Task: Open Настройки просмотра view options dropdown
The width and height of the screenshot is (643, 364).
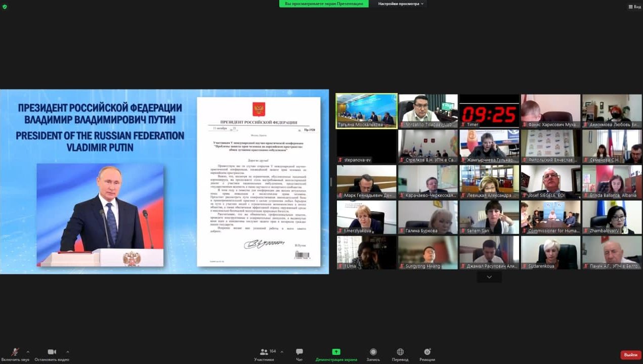Action: [402, 4]
